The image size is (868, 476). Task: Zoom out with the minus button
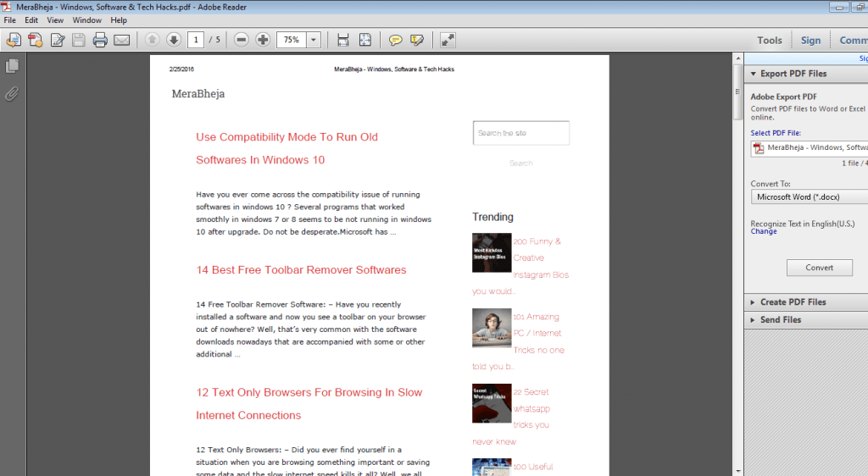pos(242,40)
